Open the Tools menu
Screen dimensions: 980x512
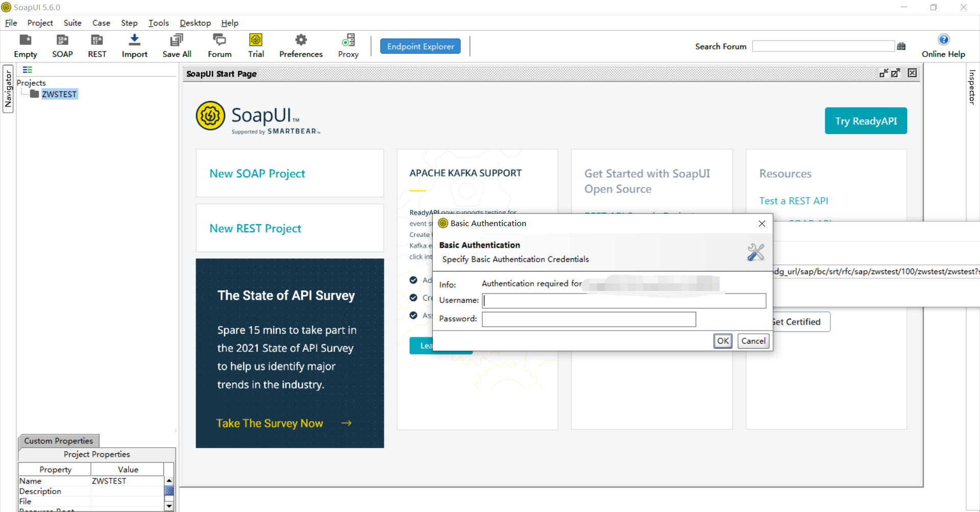tap(158, 23)
